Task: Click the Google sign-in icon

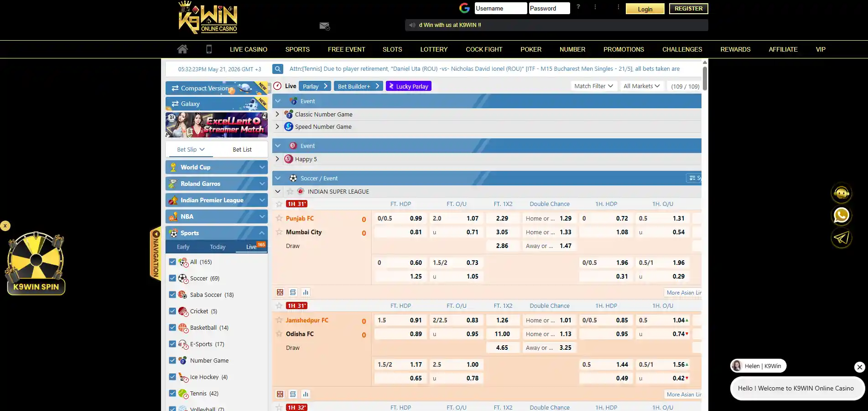Action: pos(464,8)
